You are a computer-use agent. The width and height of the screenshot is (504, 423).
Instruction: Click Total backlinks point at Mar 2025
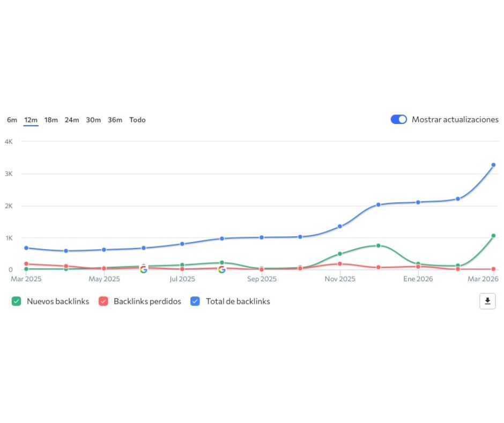[x=26, y=248]
